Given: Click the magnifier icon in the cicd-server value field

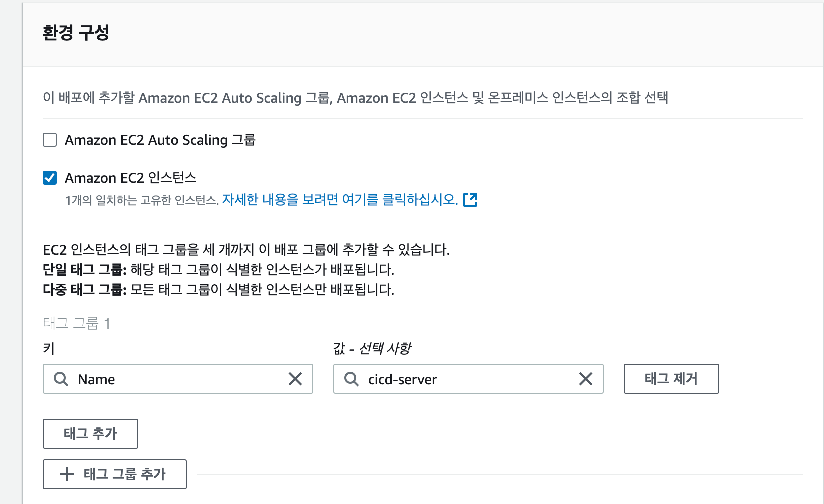Looking at the screenshot, I should [351, 379].
